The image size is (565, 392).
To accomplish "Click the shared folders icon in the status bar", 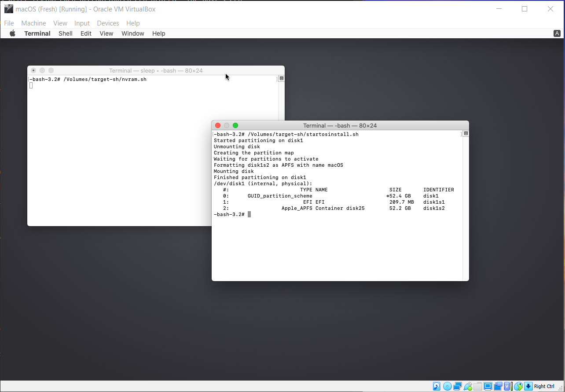I will point(479,386).
